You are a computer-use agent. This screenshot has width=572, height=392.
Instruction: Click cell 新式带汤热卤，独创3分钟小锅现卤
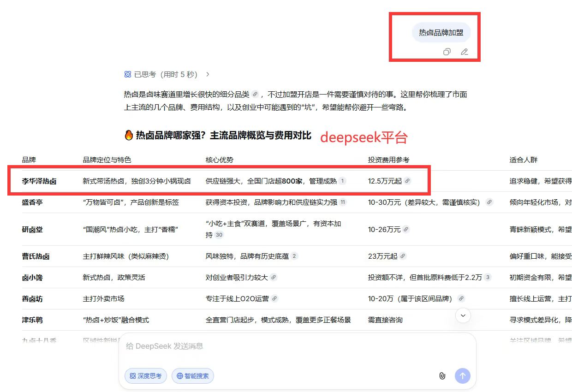tap(137, 181)
